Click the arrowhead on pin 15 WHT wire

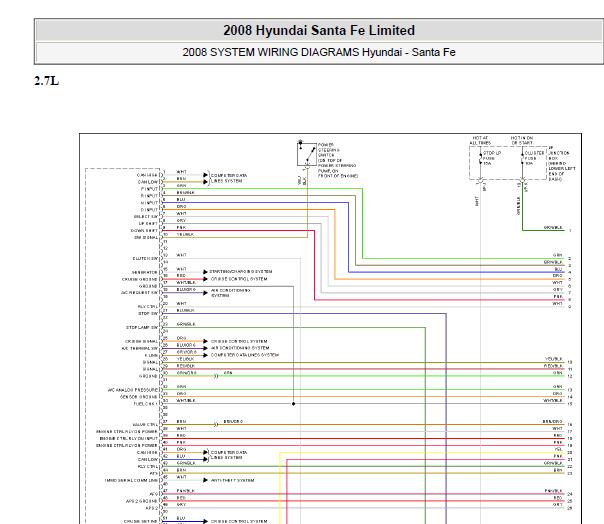(206, 272)
